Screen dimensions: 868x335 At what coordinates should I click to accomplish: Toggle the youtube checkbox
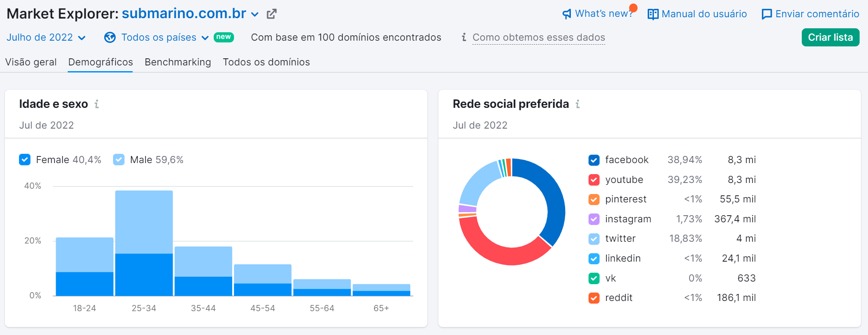594,180
